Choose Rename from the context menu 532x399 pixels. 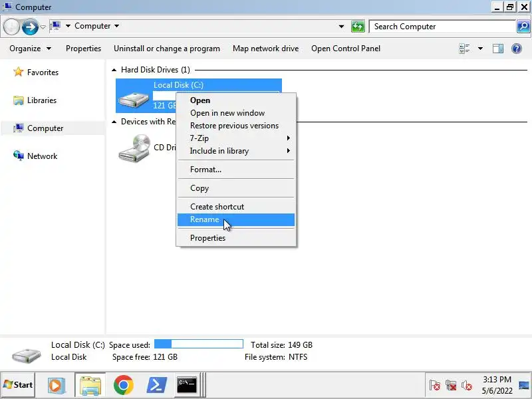click(x=236, y=219)
